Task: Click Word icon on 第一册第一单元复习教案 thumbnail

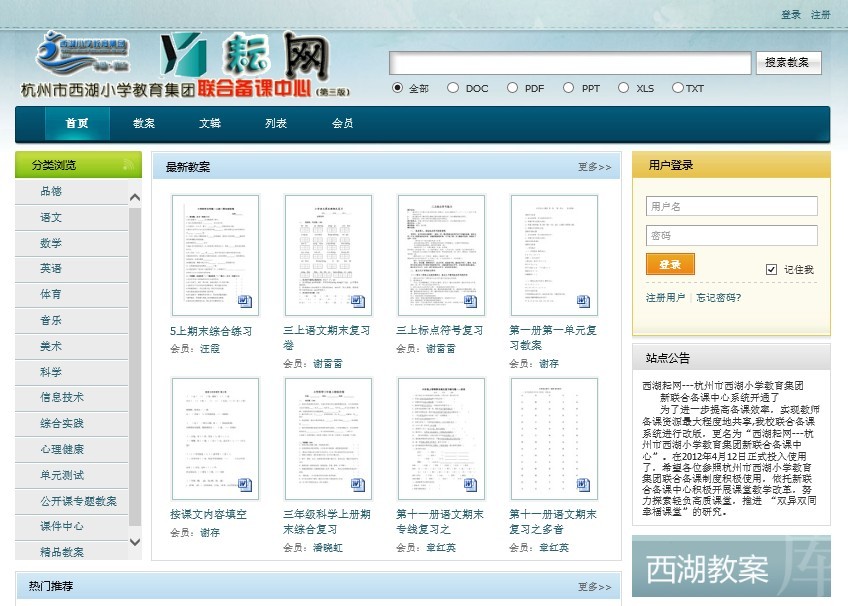Action: (584, 301)
